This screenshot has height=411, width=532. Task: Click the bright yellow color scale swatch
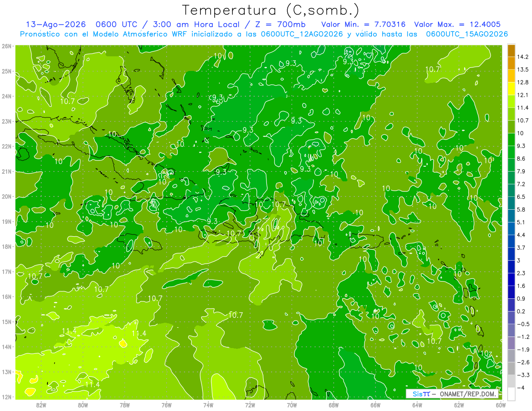point(511,89)
